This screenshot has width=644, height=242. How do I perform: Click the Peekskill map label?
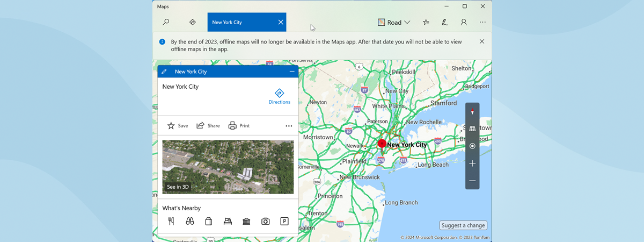(x=404, y=72)
